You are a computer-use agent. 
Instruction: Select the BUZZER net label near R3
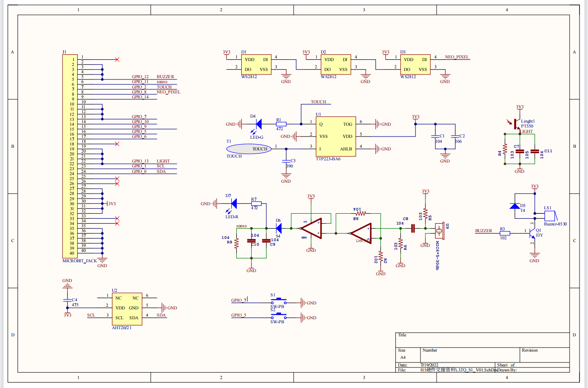tap(483, 231)
